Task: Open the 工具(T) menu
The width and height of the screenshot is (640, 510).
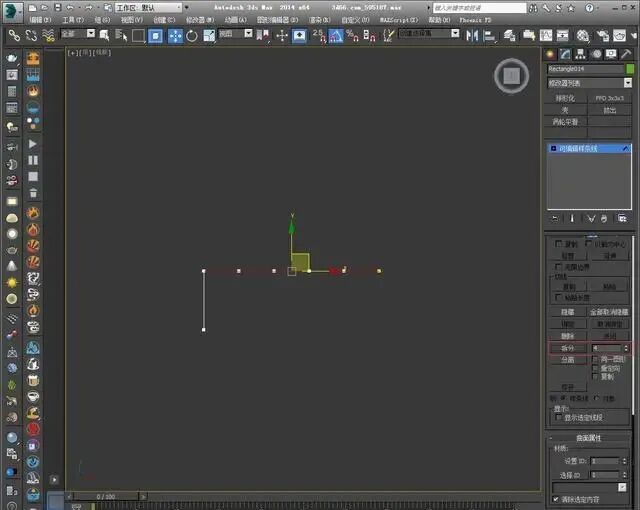Action: (73, 20)
